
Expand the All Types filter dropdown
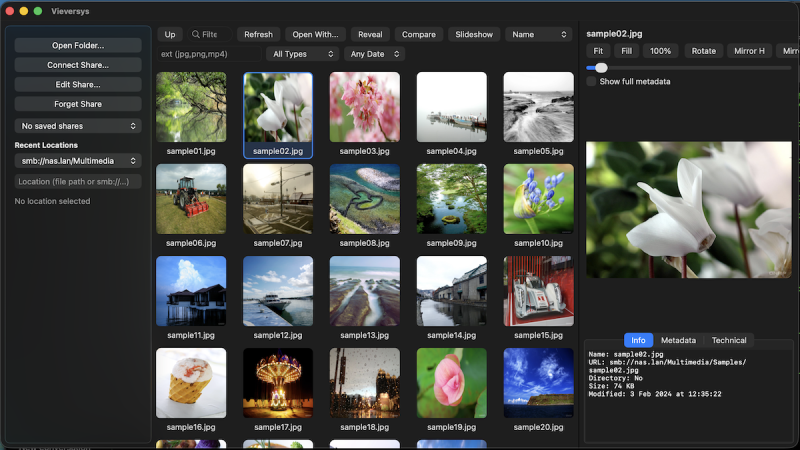click(x=303, y=54)
